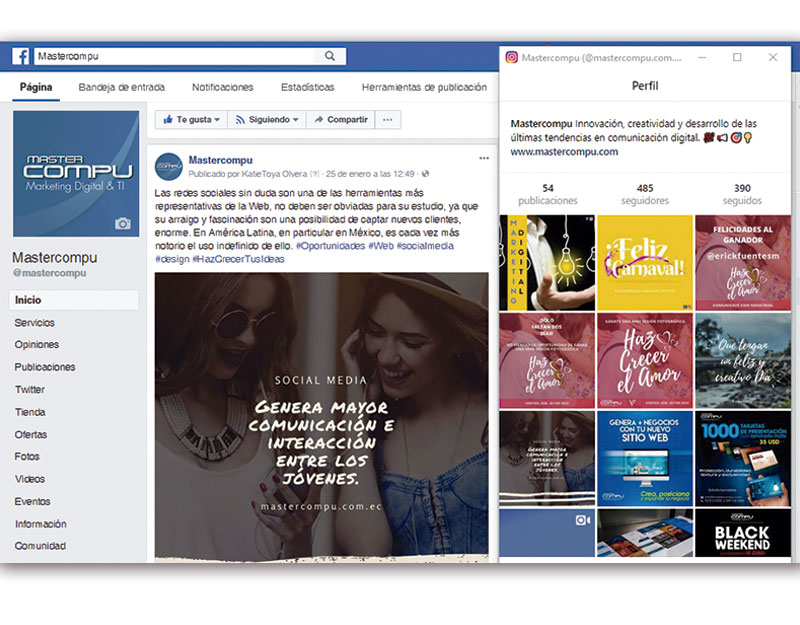Image resolution: width=800 pixels, height=625 pixels.
Task: Click the Mastercompu page name link on post
Action: pyautogui.click(x=220, y=160)
